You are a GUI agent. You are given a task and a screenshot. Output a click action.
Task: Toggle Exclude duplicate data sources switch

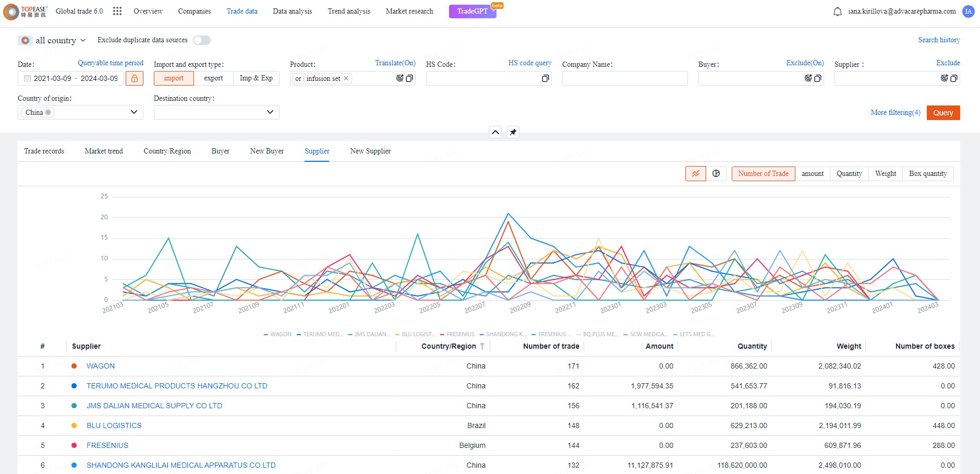pyautogui.click(x=202, y=40)
